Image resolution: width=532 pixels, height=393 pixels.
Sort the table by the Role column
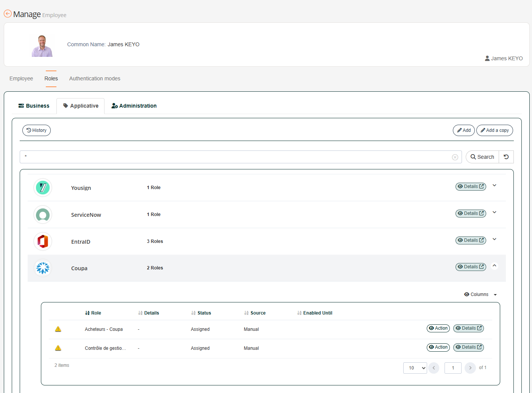93,313
